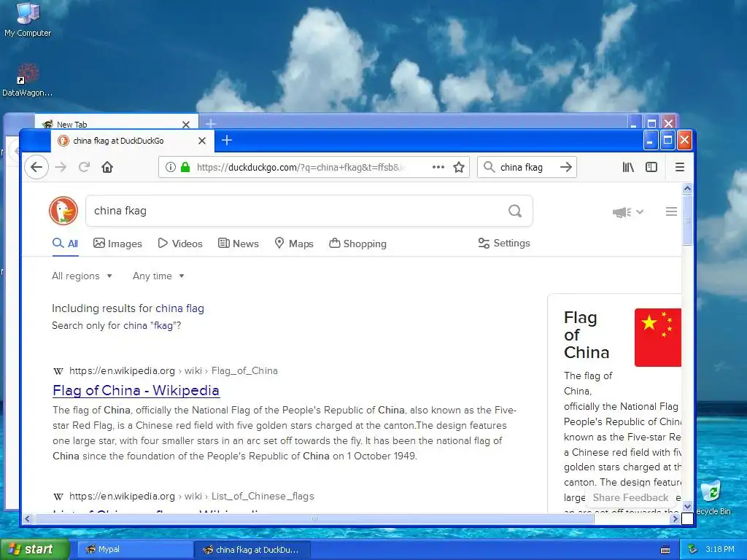Show site information icon in address bar
The width and height of the screenshot is (747, 560).
[x=171, y=167]
